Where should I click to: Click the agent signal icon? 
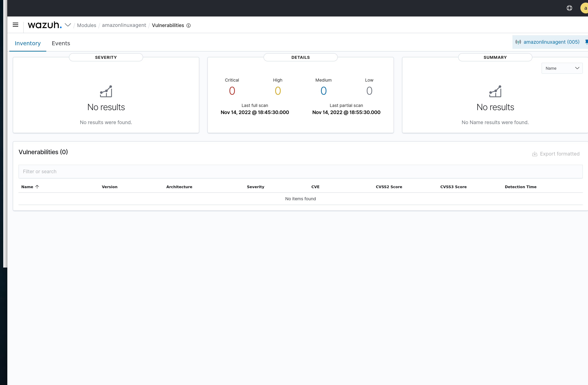[x=518, y=42]
